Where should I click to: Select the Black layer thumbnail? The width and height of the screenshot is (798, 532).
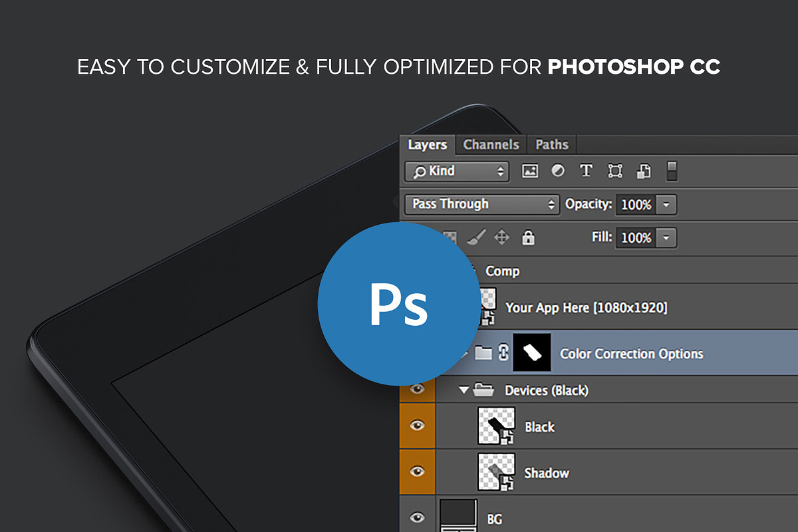click(497, 426)
